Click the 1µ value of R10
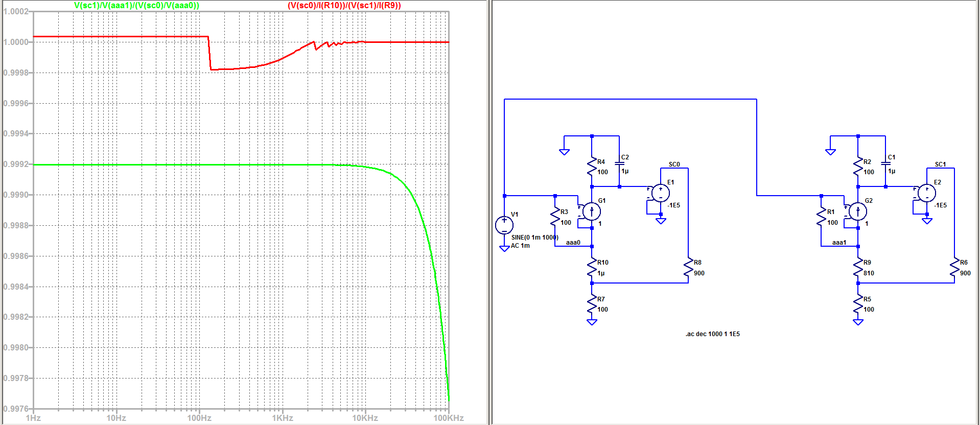The image size is (980, 425). coord(601,273)
